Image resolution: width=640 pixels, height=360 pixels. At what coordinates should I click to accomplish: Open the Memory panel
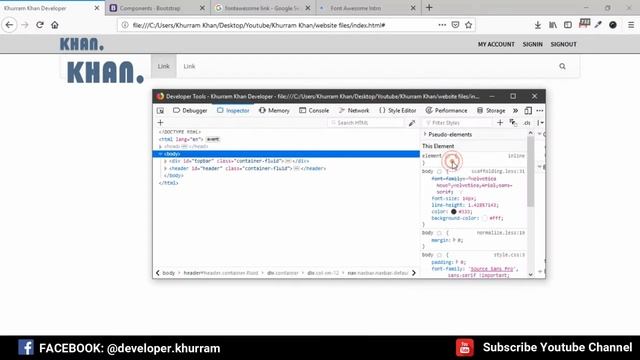point(274,111)
